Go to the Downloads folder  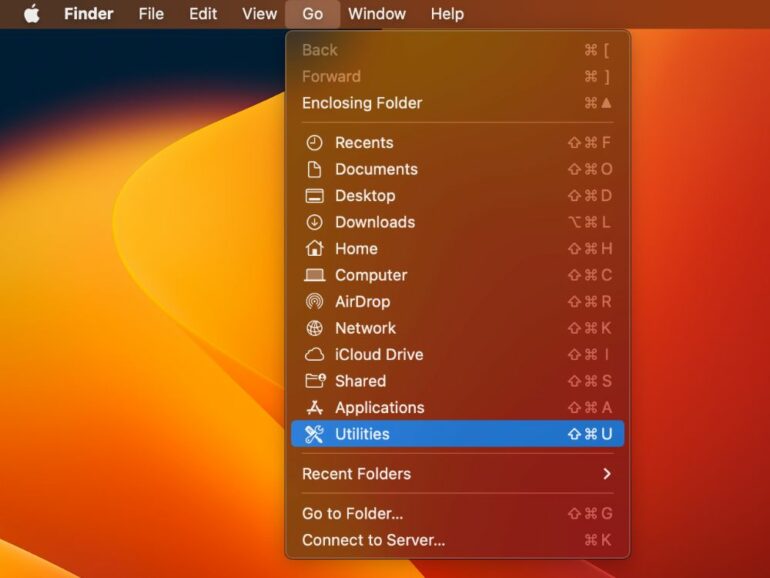457,222
